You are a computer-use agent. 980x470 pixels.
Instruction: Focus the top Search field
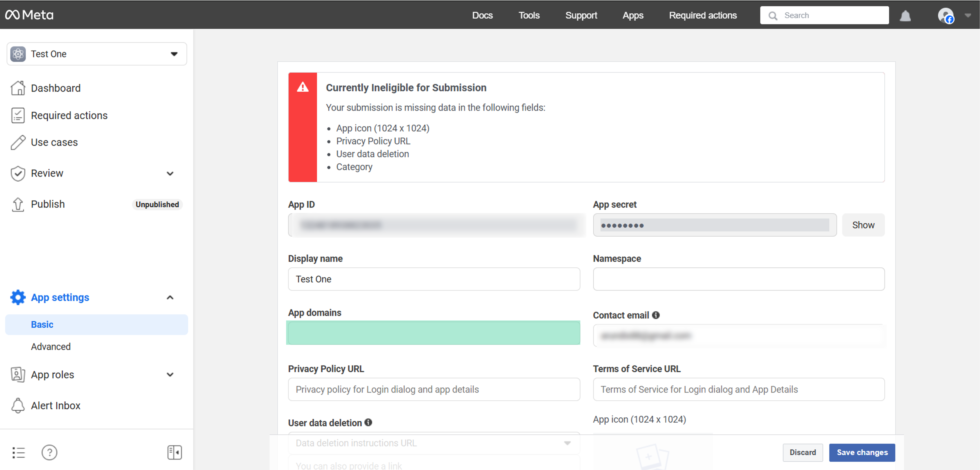coord(824,15)
